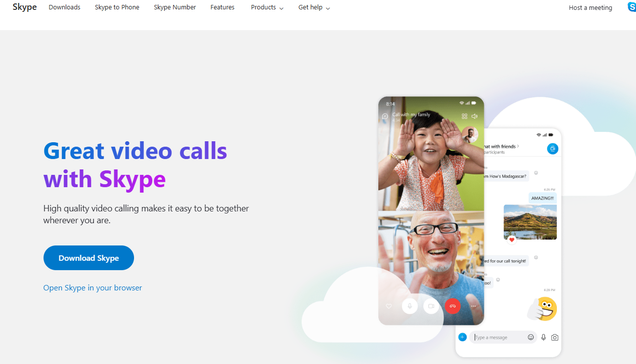Mute the microphone in the call controls
636x364 pixels.
tap(409, 306)
